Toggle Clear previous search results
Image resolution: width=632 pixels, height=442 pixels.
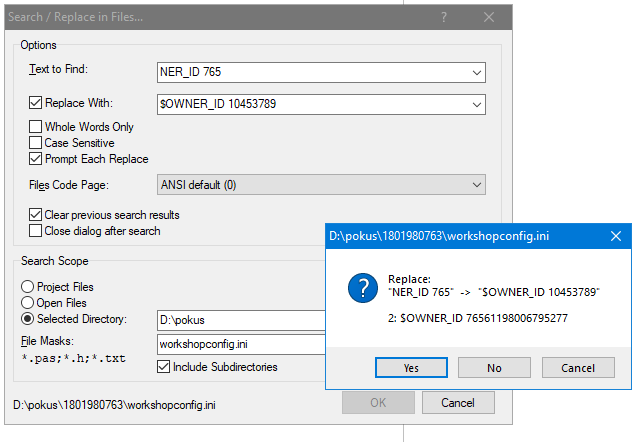36,215
